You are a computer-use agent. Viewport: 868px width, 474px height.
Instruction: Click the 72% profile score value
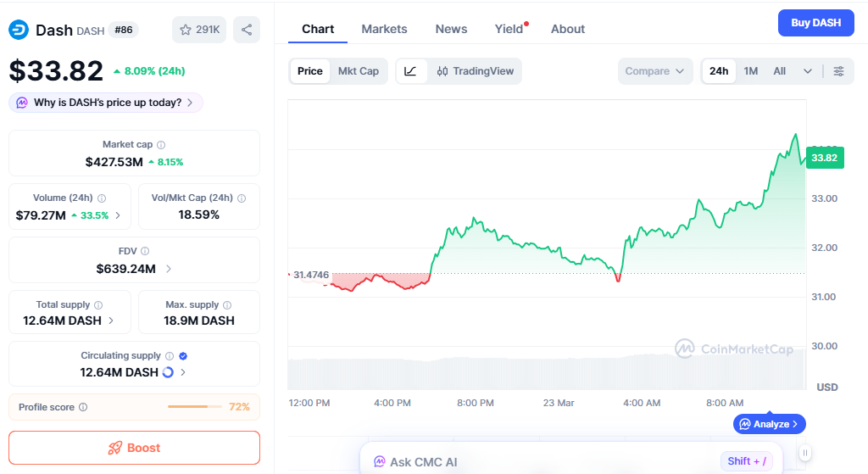coord(239,407)
